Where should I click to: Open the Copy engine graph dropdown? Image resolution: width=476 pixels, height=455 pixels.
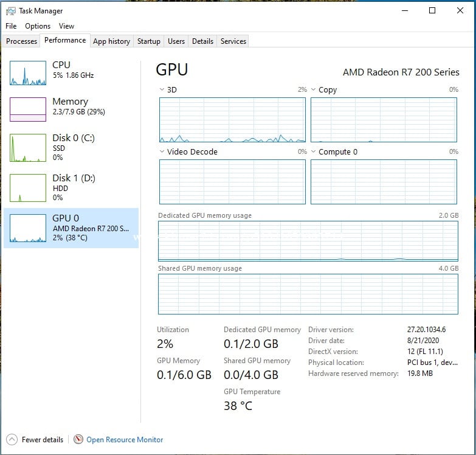point(314,89)
